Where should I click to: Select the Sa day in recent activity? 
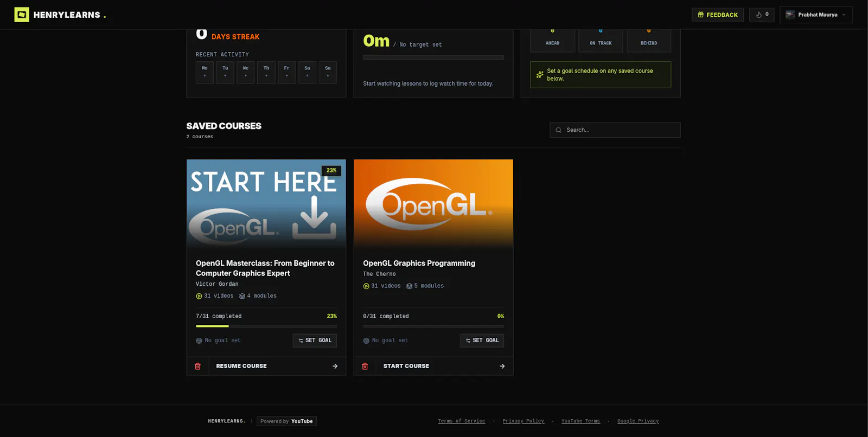(307, 72)
